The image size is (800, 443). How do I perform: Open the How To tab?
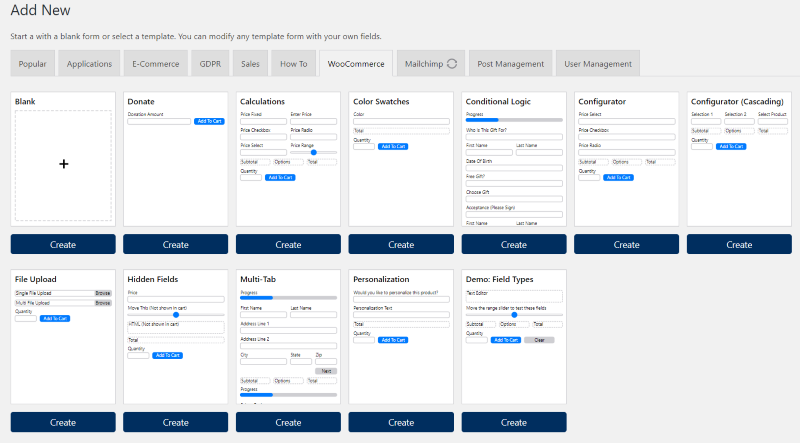pos(293,64)
